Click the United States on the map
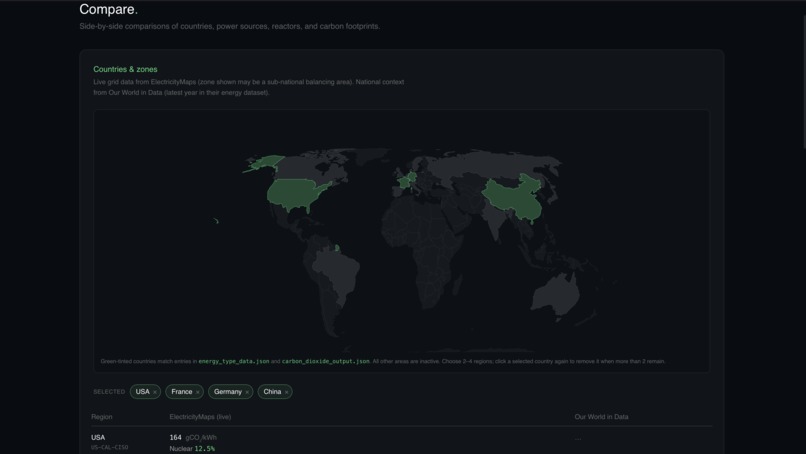Screen dimensions: 806x454 click(x=296, y=194)
